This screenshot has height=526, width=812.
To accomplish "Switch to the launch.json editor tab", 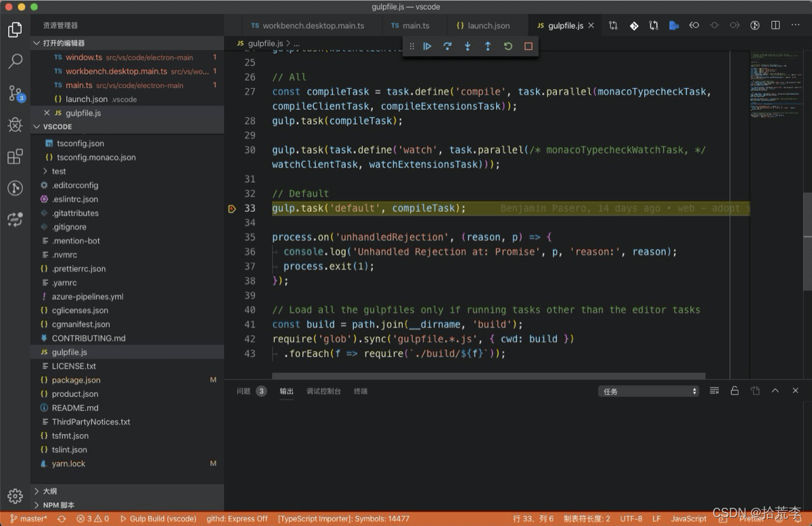I will click(482, 26).
